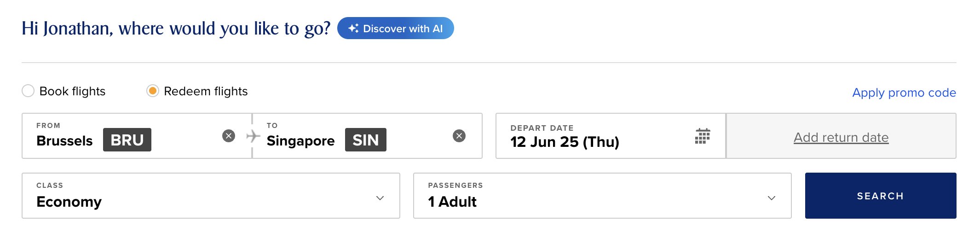This screenshot has height=238, width=980.
Task: Click the From field showing Brussels
Action: pyautogui.click(x=137, y=136)
